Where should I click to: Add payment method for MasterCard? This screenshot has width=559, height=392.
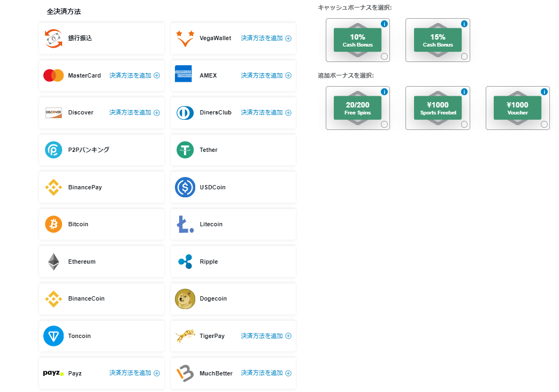[x=135, y=75]
